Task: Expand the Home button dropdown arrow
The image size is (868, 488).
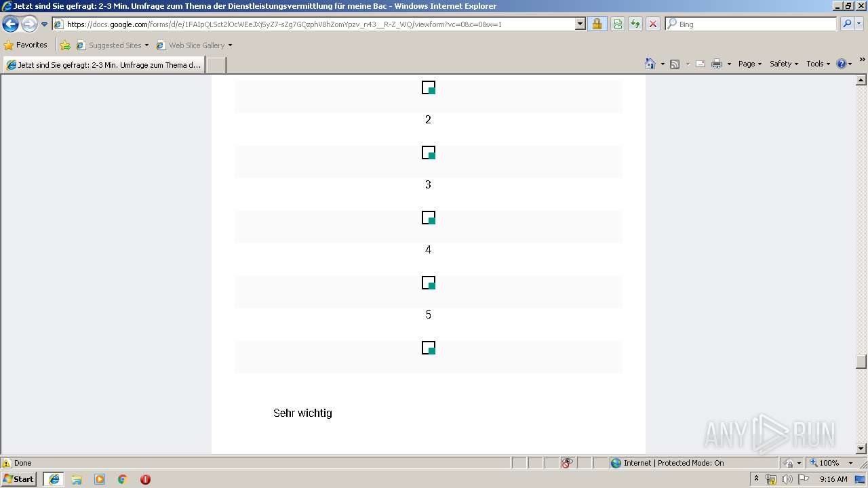Action: [663, 64]
